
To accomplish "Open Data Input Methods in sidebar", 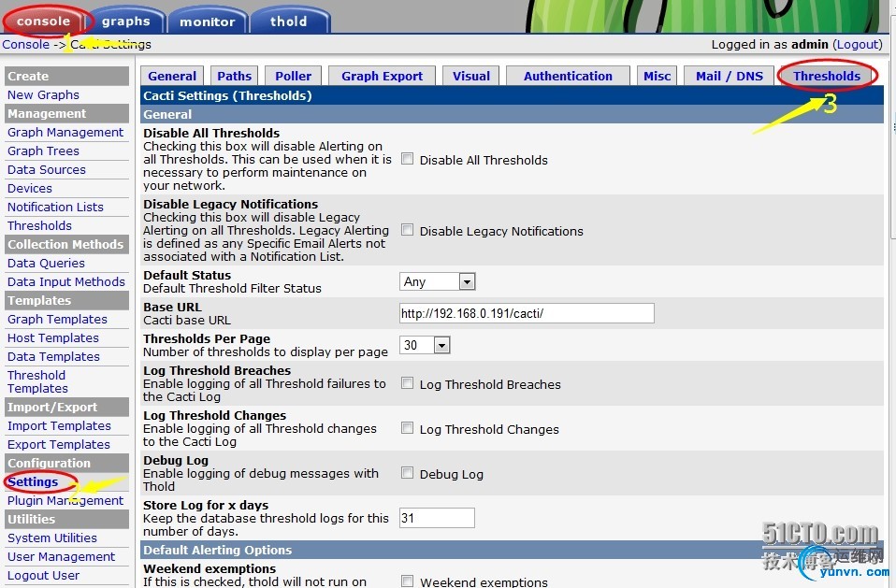I will (65, 281).
